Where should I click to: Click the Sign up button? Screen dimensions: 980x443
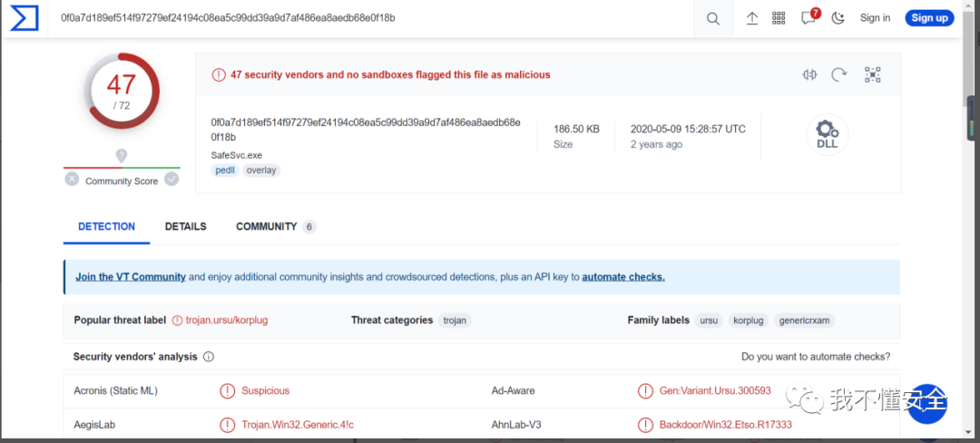pos(929,18)
